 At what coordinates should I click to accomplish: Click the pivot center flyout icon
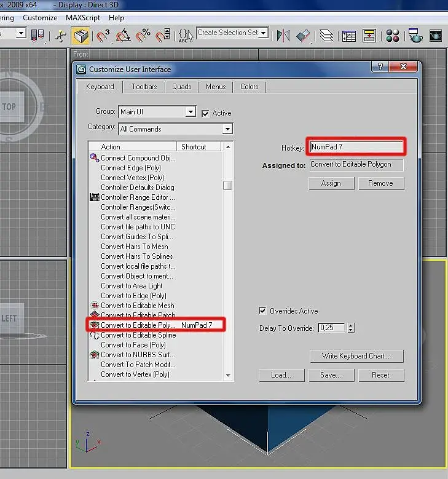37,36
